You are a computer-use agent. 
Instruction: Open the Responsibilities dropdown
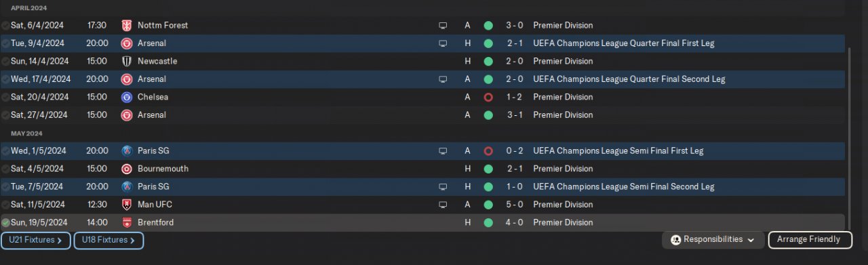pyautogui.click(x=713, y=240)
